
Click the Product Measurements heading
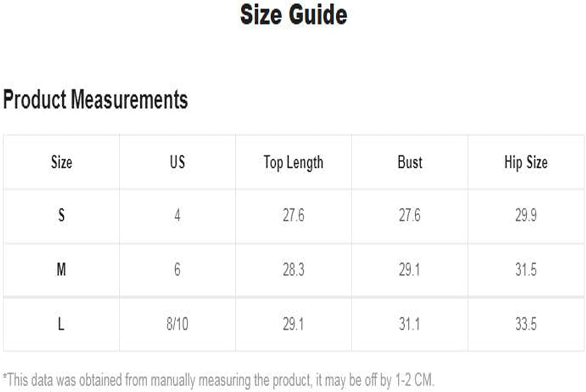[95, 100]
